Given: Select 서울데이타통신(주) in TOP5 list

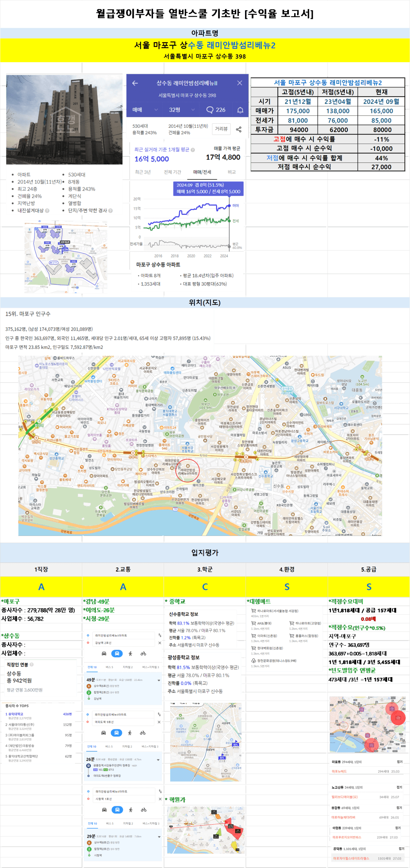Looking at the screenshot, I should coord(20,724).
